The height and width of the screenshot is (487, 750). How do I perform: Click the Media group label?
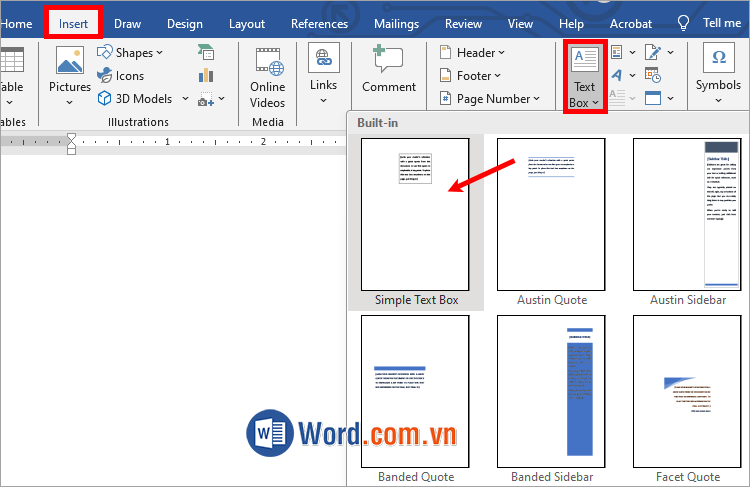tap(268, 122)
